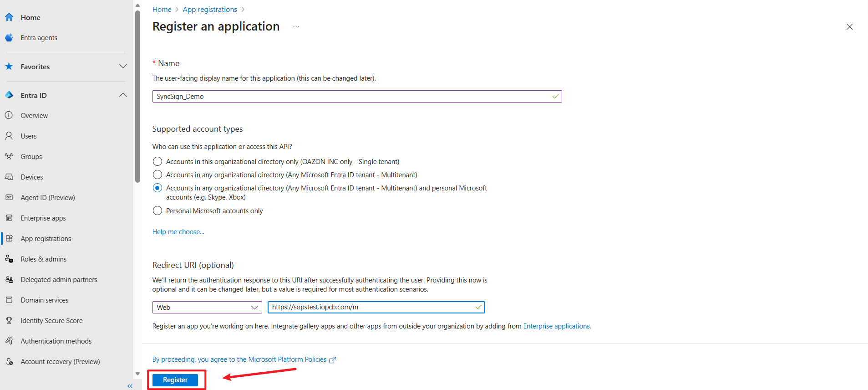The height and width of the screenshot is (390, 868).
Task: Select the Devices icon in sidebar
Action: click(9, 177)
